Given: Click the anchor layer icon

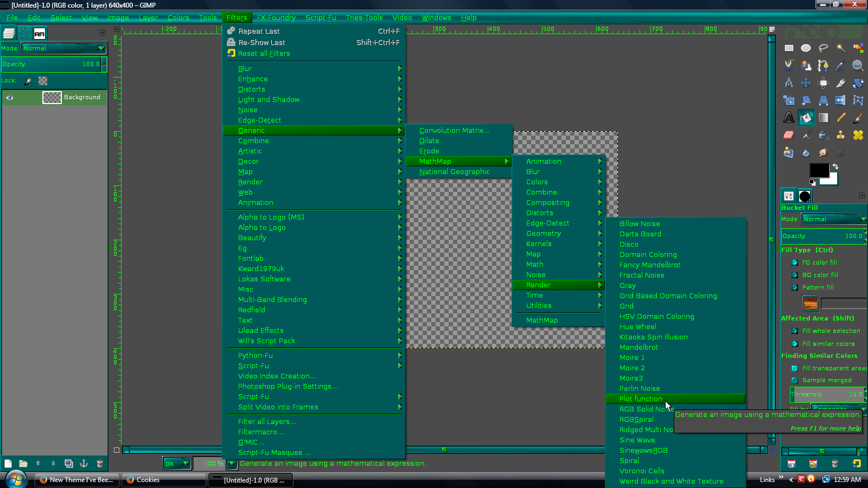Looking at the screenshot, I should (84, 464).
